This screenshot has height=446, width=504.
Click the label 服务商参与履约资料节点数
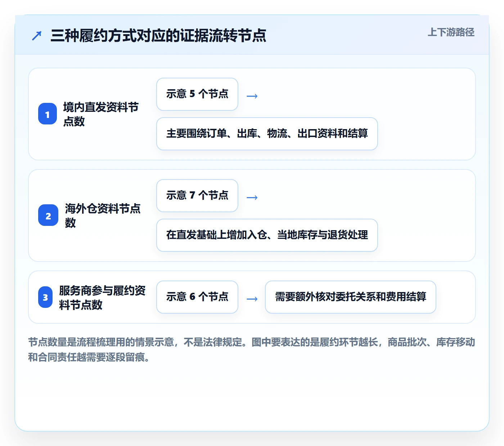point(102,297)
